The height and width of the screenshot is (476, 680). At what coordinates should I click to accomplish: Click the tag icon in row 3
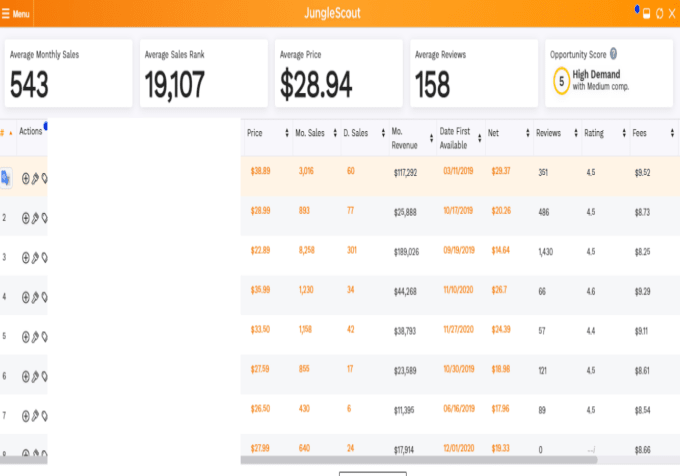point(44,258)
